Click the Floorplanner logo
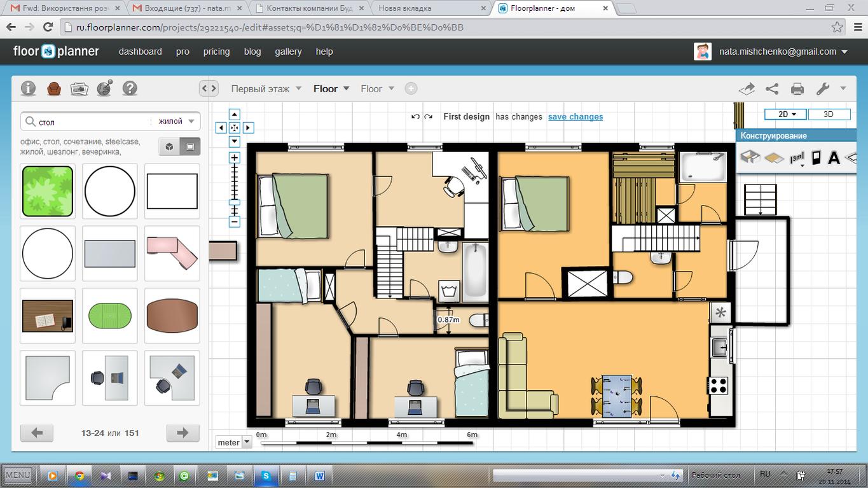868x488 pixels. [56, 52]
